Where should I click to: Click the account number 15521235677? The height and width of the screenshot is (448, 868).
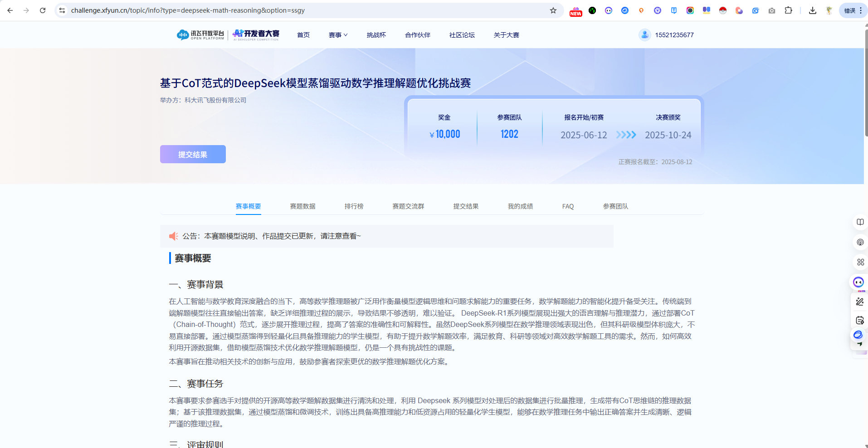674,35
